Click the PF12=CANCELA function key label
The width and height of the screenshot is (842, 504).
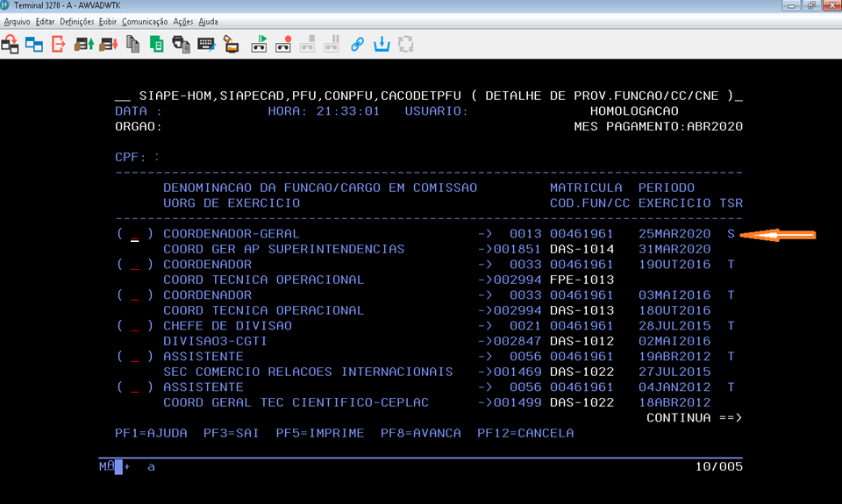(x=525, y=433)
